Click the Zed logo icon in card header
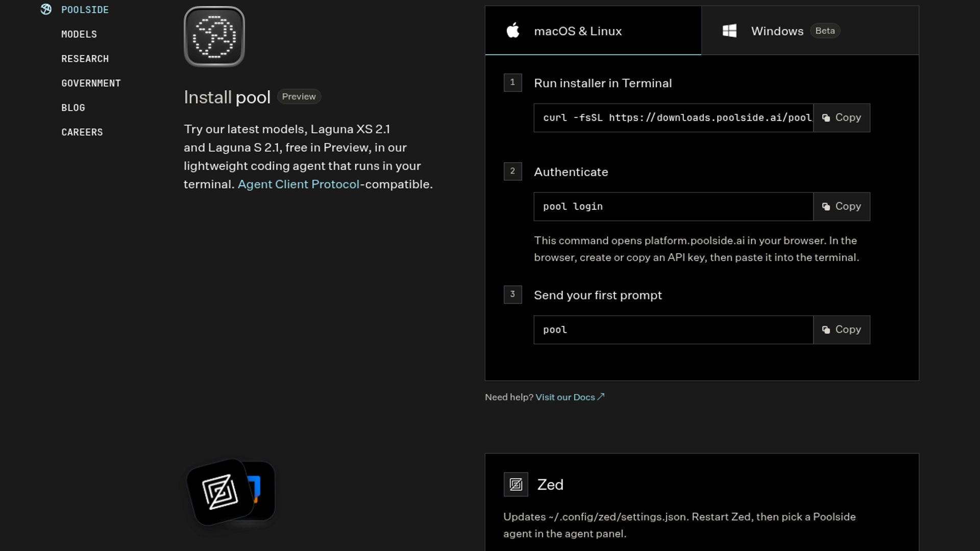Viewport: 980px width, 551px height. coord(516,484)
